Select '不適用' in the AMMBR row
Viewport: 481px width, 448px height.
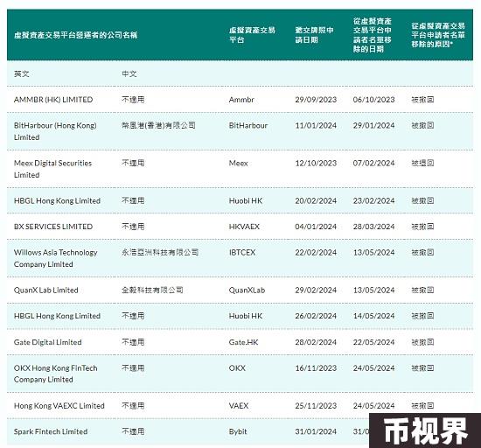point(133,100)
